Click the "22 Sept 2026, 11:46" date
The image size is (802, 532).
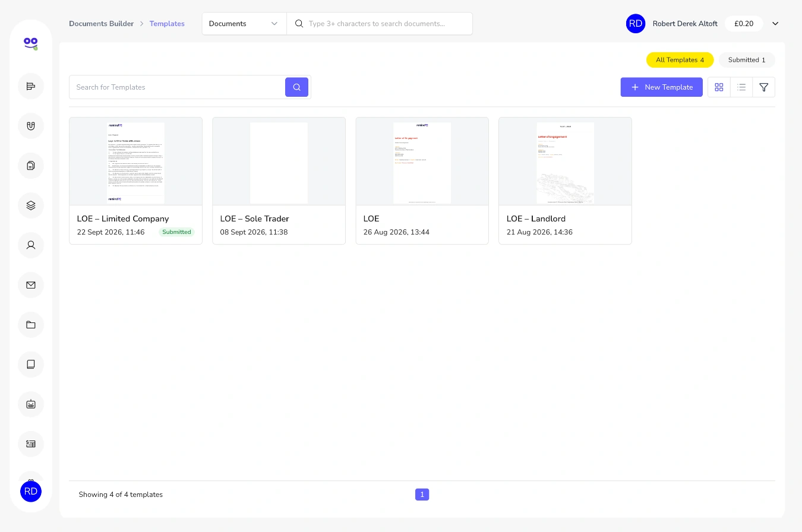tap(111, 232)
